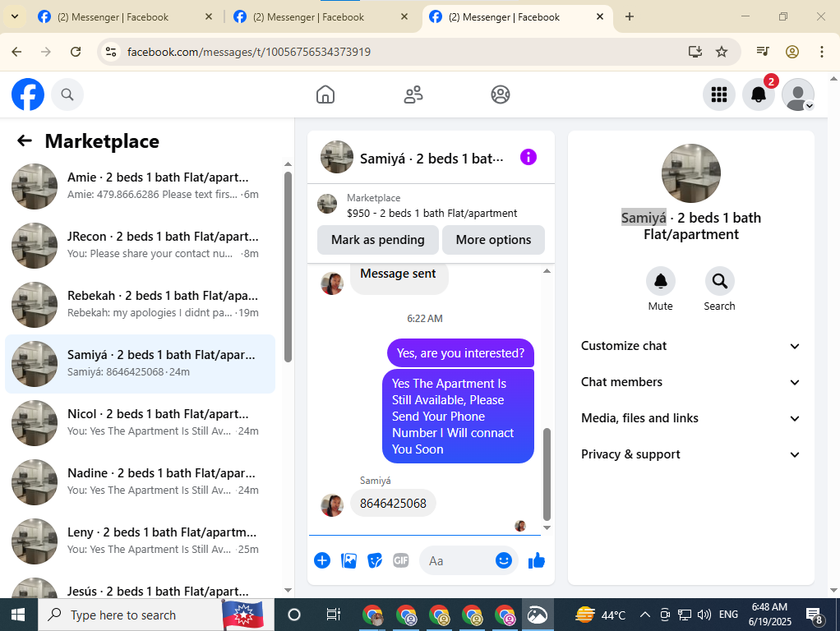
Task: Reload the page
Action: [x=76, y=52]
